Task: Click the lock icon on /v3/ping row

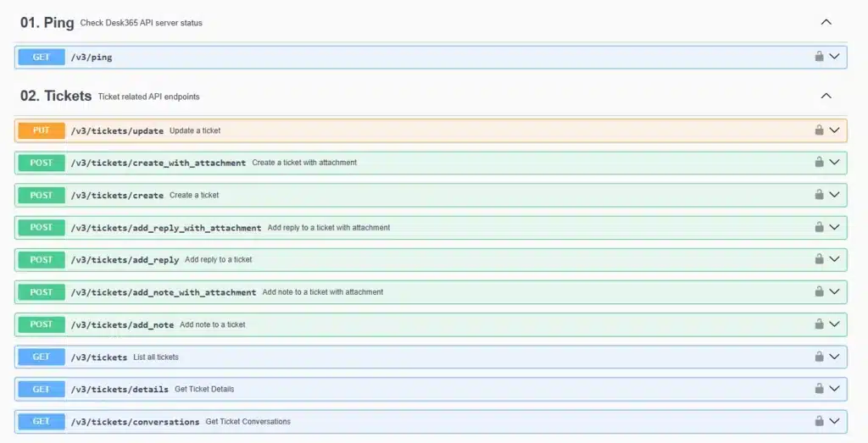Action: (819, 57)
